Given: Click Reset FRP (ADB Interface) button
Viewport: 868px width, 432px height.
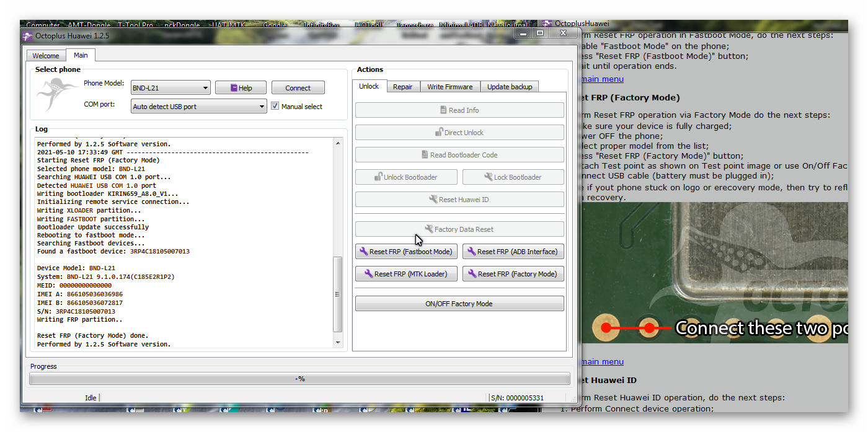Looking at the screenshot, I should point(513,252).
